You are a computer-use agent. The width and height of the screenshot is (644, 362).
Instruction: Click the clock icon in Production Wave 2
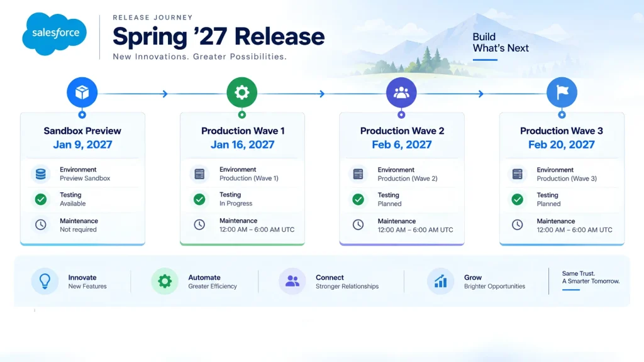coord(358,224)
